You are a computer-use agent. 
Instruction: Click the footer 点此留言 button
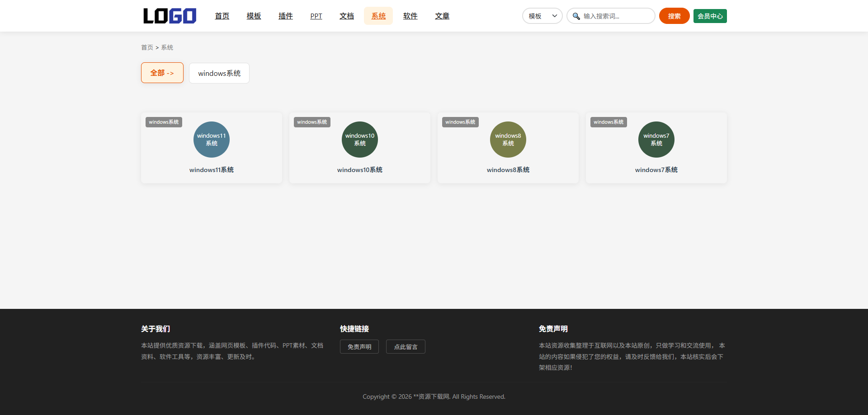406,347
